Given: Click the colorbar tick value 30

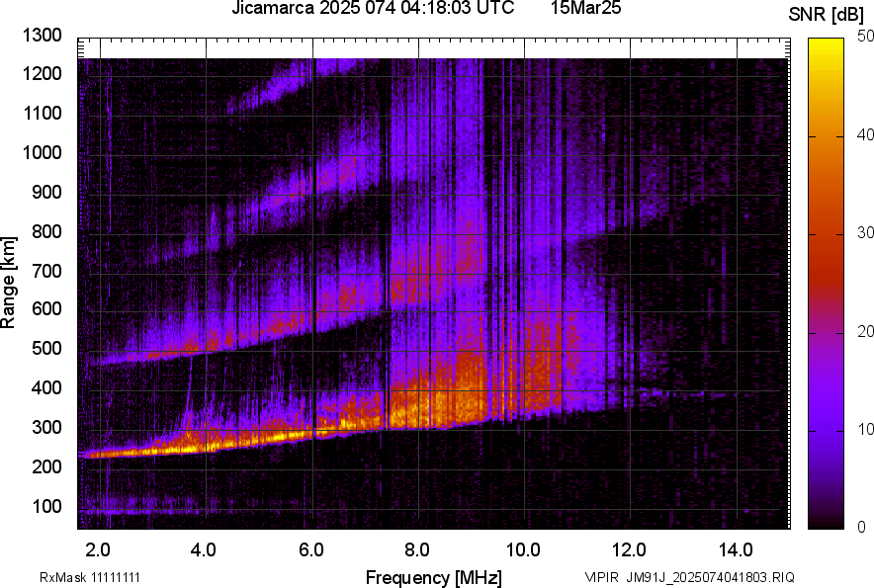Looking at the screenshot, I should tap(866, 232).
